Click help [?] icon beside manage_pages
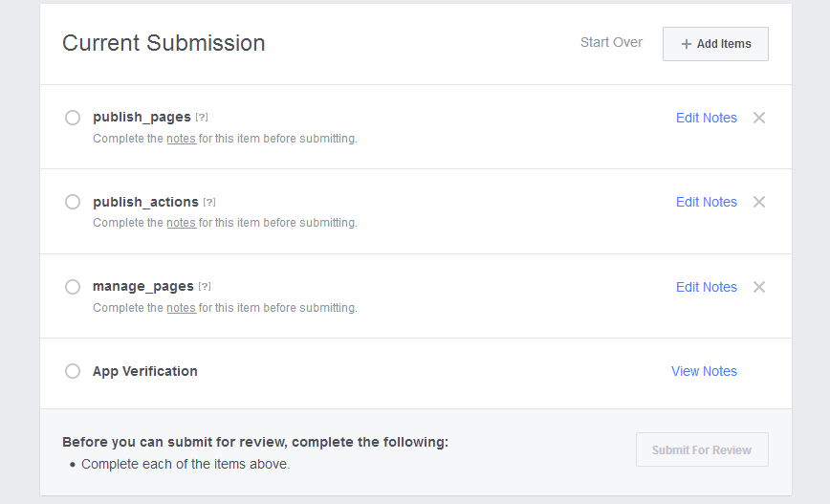 pyautogui.click(x=205, y=287)
